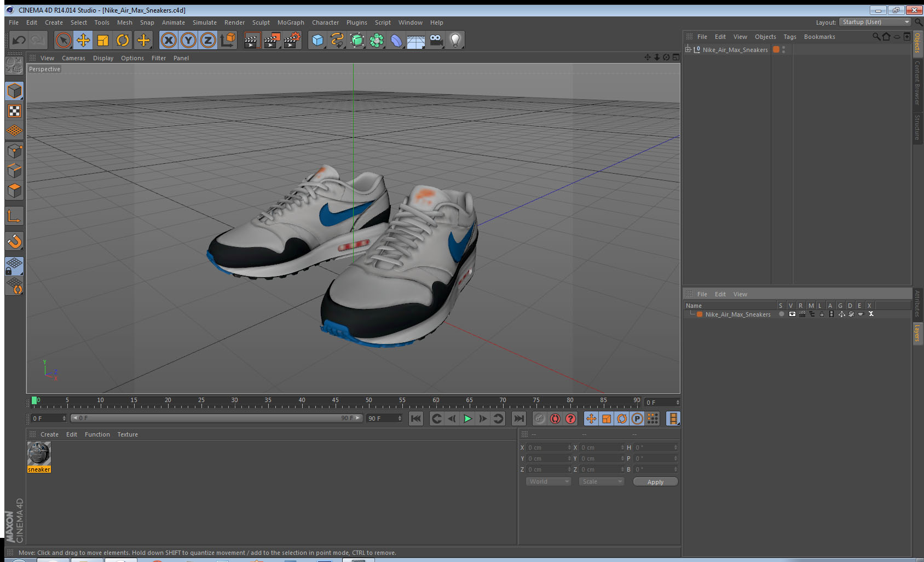Open the array modeling objects

click(x=377, y=40)
